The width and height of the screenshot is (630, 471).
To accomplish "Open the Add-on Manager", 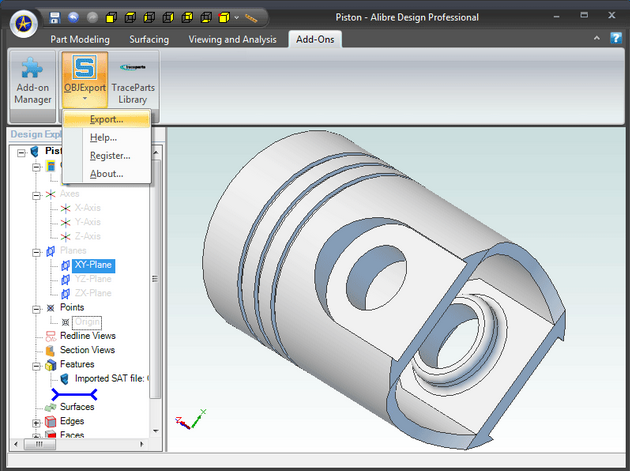I will coord(32,80).
